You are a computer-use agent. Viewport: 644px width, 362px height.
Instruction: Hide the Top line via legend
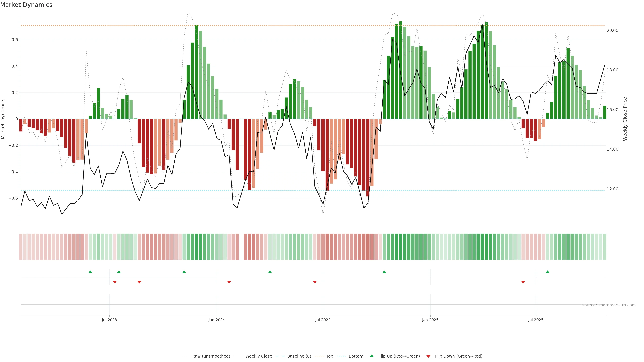click(x=330, y=356)
